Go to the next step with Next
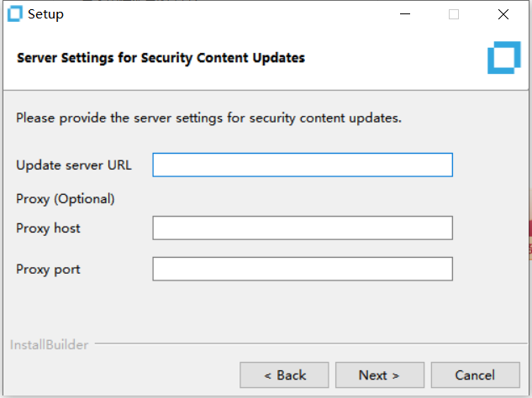The image size is (532, 398). 380,375
